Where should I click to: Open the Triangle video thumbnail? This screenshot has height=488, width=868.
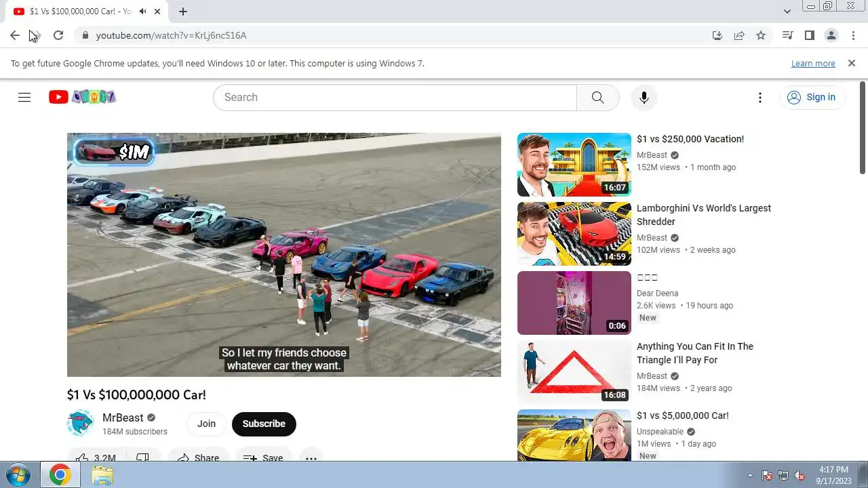tap(574, 372)
